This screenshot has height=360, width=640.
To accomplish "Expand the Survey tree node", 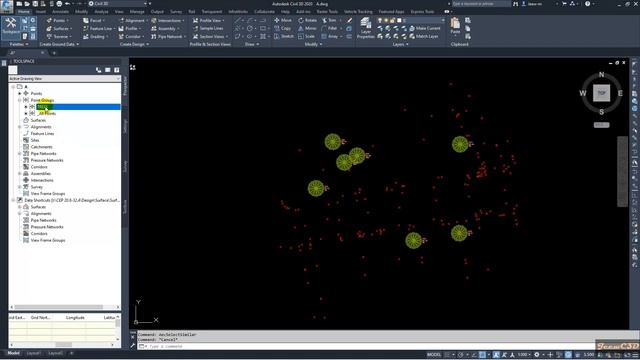I will pyautogui.click(x=20, y=187).
